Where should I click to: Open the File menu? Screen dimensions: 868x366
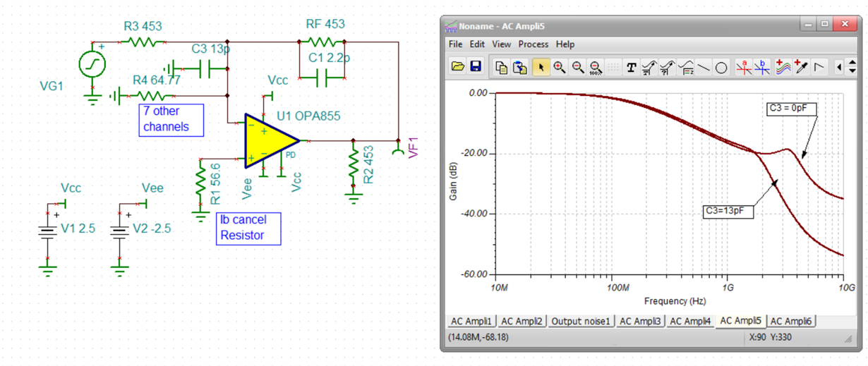pos(456,44)
